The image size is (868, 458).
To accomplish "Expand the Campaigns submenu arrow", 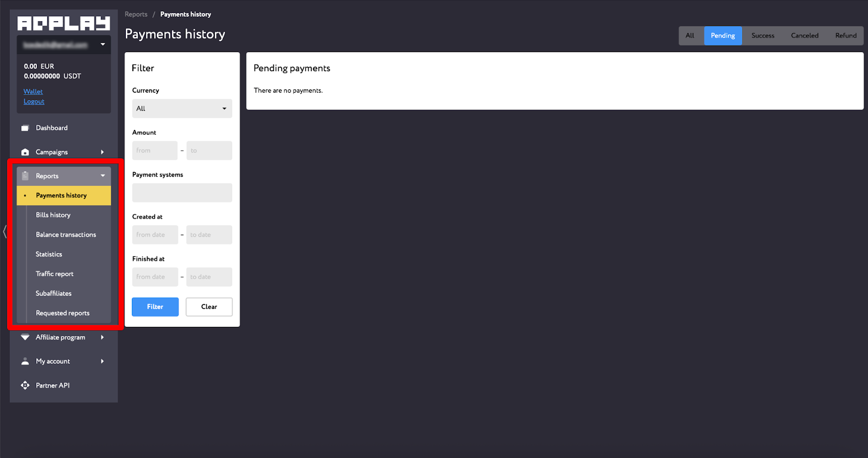I will [x=102, y=152].
